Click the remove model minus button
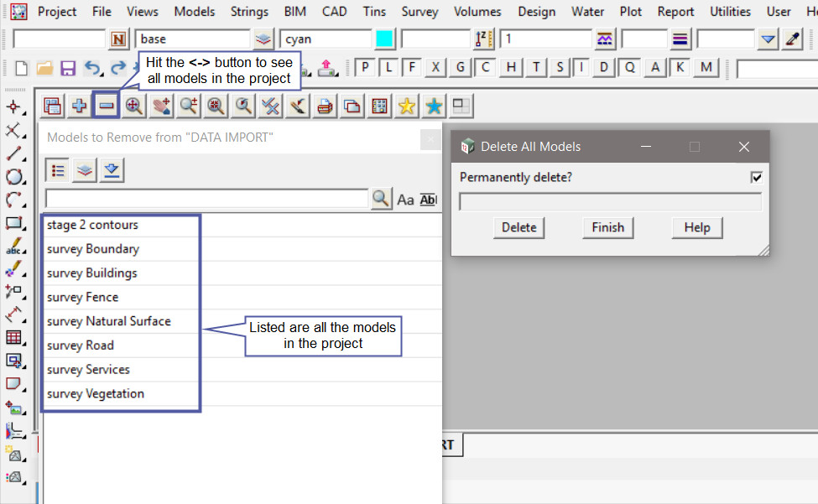This screenshot has height=504, width=818. point(106,106)
